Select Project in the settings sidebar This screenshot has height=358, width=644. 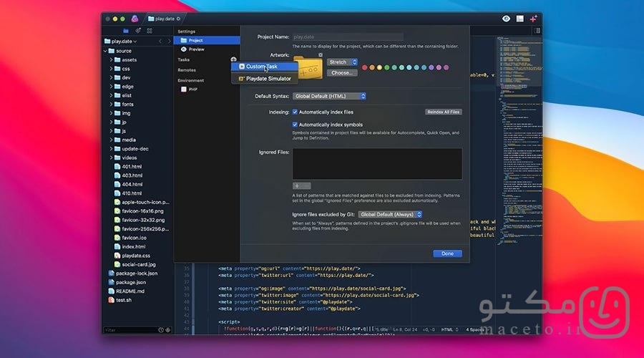(x=207, y=40)
